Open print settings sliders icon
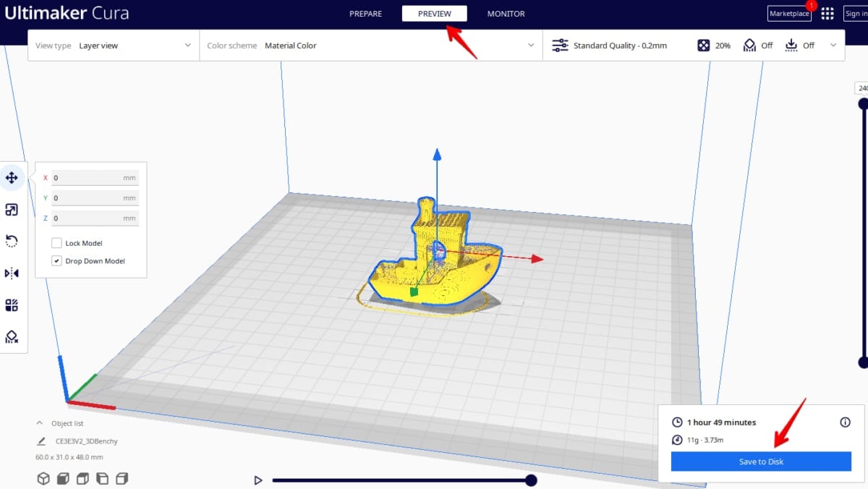This screenshot has width=868, height=489. 560,45
